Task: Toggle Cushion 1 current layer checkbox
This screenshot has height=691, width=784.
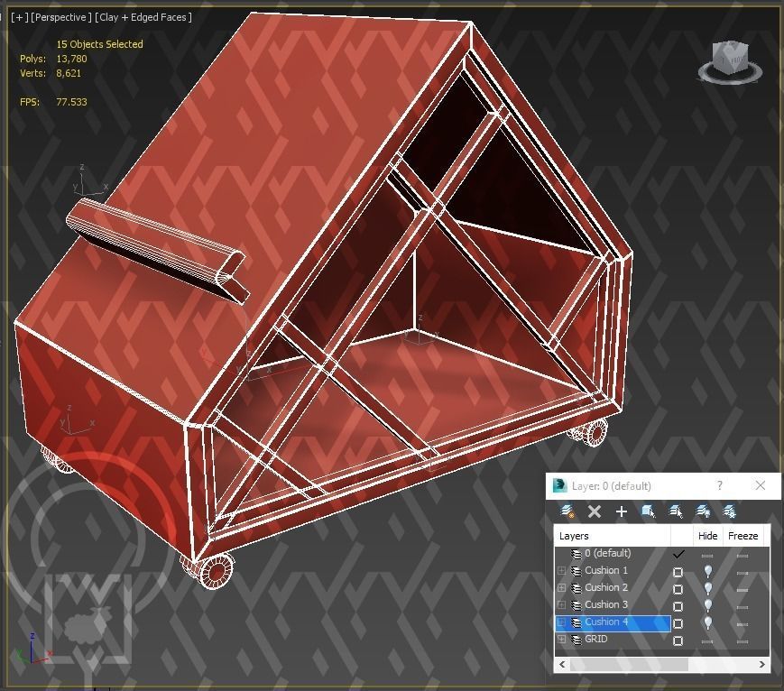Action: [x=678, y=572]
